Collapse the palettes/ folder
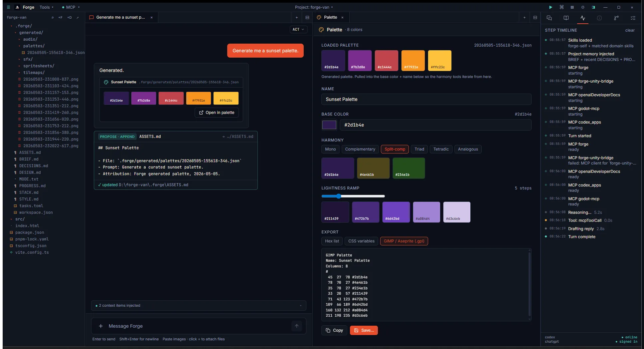The image size is (644, 349). pos(34,46)
